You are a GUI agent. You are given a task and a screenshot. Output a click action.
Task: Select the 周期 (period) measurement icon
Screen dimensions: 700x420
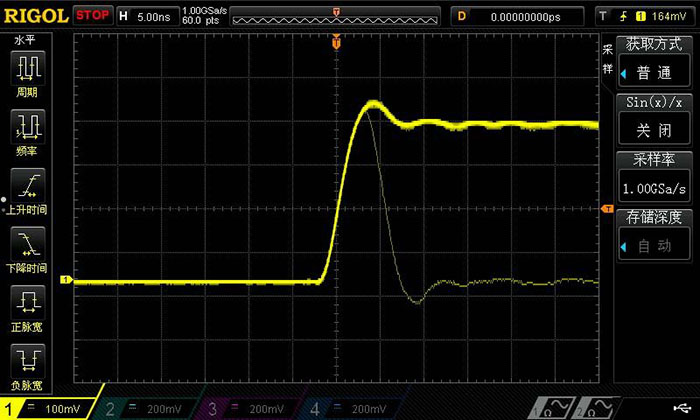pyautogui.click(x=28, y=74)
